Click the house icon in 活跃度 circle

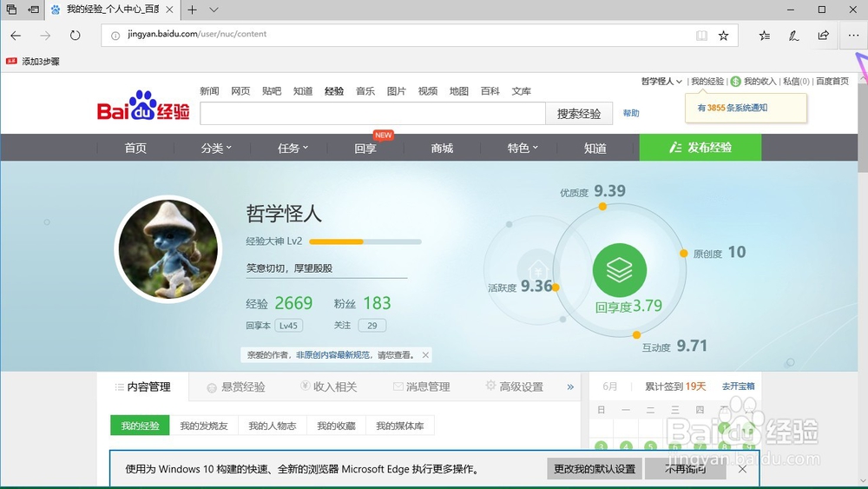click(x=537, y=269)
